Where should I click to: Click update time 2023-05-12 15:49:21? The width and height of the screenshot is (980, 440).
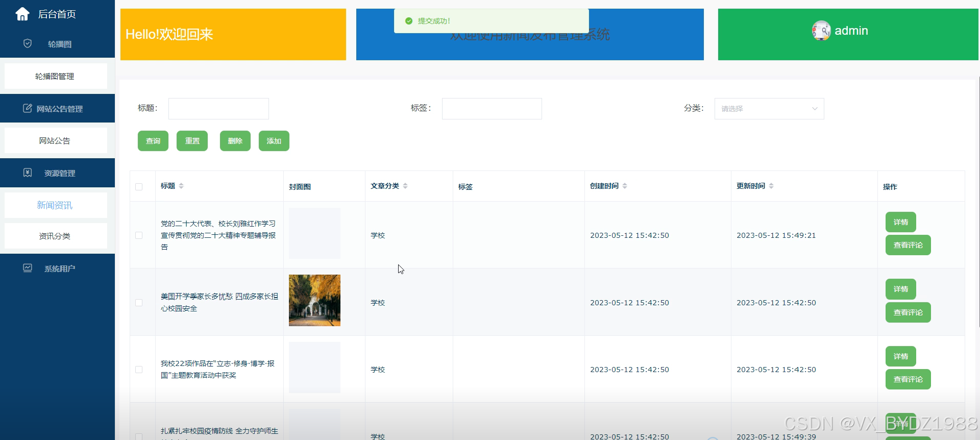pos(776,235)
